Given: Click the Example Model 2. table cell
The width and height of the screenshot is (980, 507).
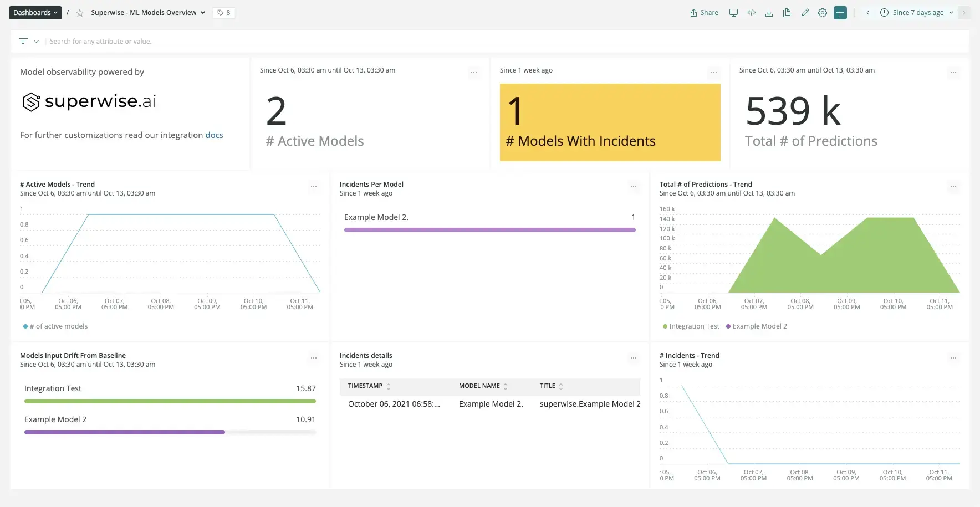Looking at the screenshot, I should [x=491, y=404].
